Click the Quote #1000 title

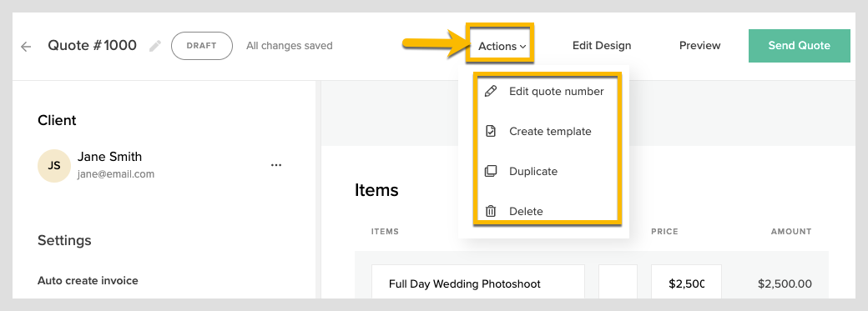tap(93, 45)
